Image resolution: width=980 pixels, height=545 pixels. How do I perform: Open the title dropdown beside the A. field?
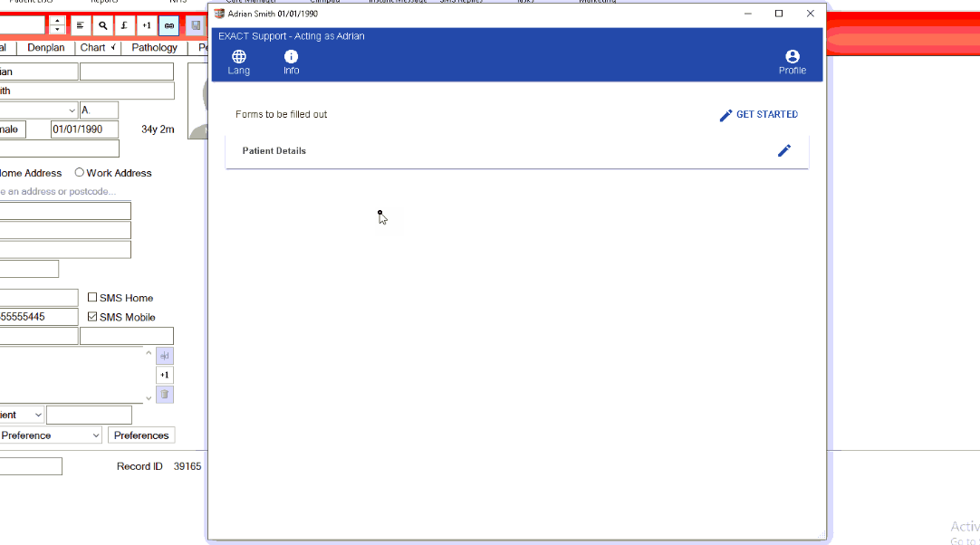(72, 110)
